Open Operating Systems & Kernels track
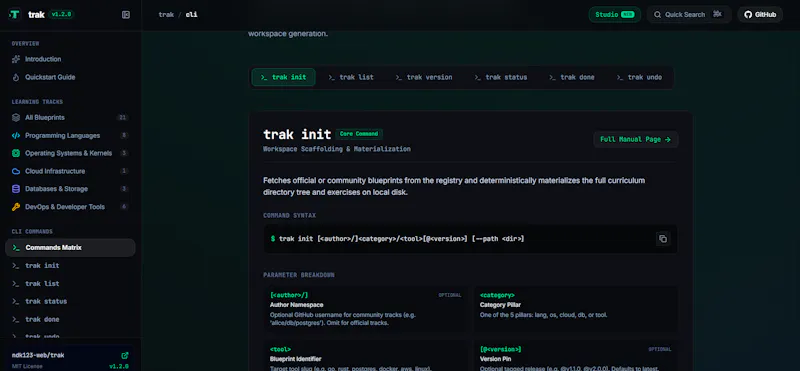This screenshot has height=371, width=800. pyautogui.click(x=70, y=153)
